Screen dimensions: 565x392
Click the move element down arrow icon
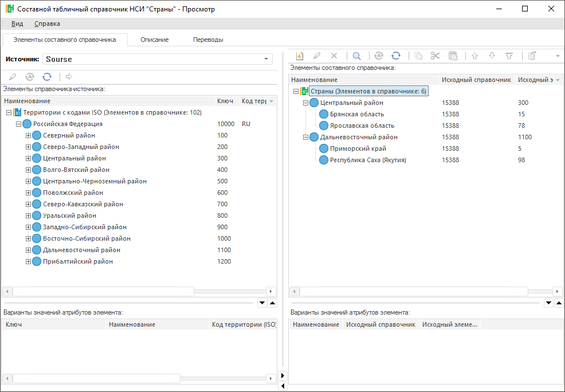pyautogui.click(x=492, y=56)
